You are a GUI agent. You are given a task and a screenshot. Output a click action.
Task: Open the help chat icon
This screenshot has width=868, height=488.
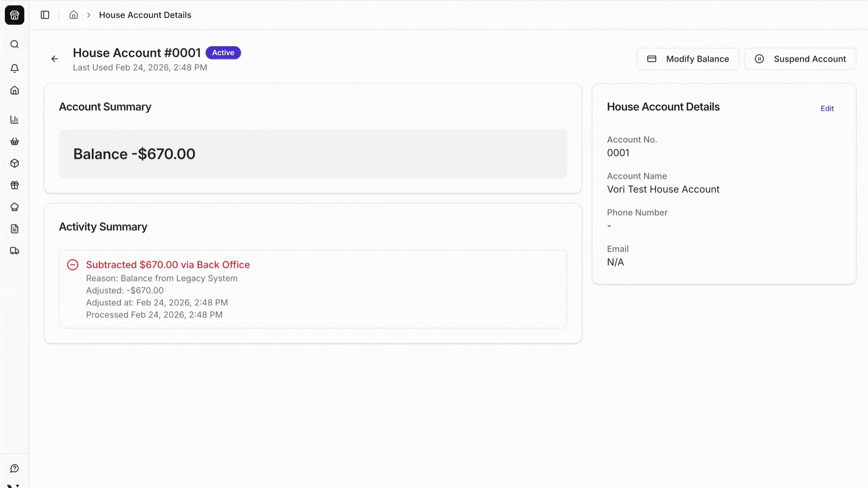click(x=14, y=469)
